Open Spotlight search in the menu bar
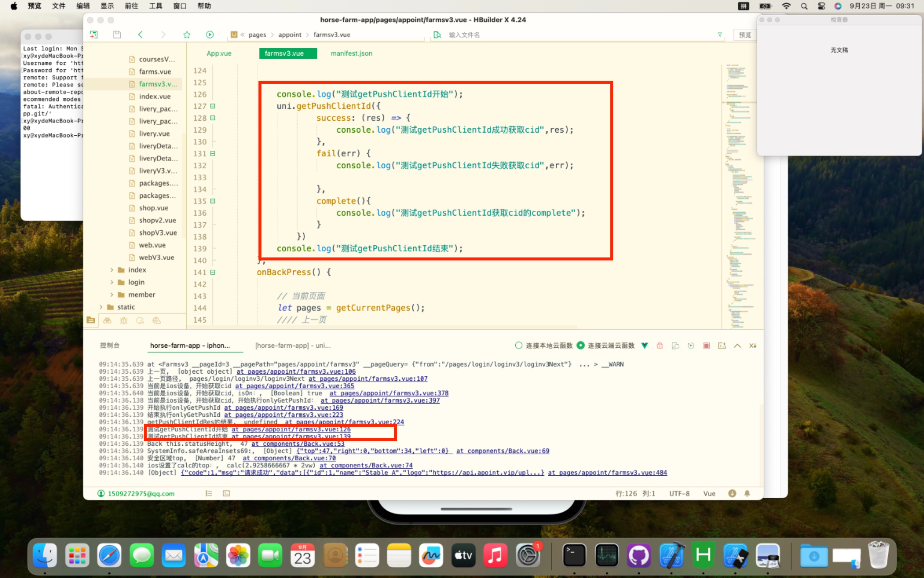 pos(804,6)
